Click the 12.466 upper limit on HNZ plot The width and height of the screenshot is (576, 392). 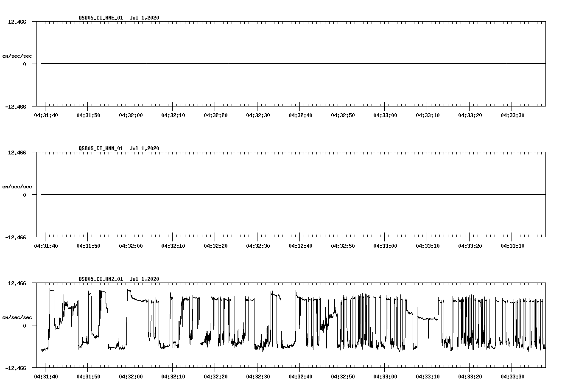point(17,283)
